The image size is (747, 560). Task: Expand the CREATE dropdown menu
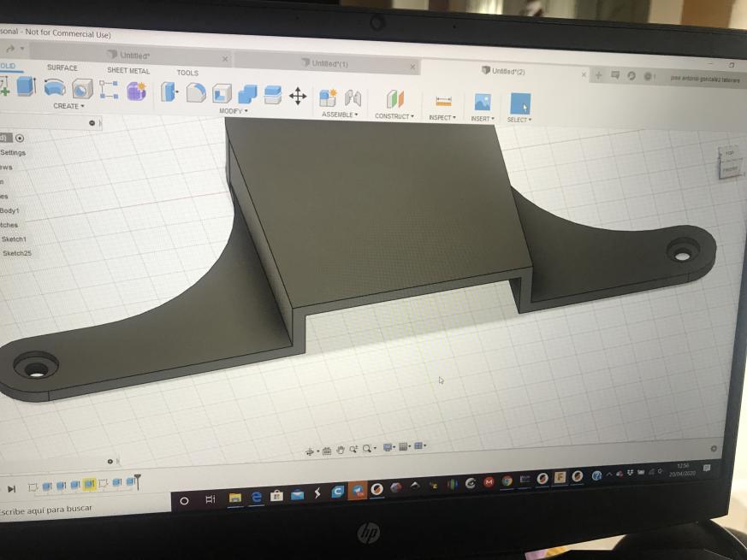pyautogui.click(x=68, y=106)
